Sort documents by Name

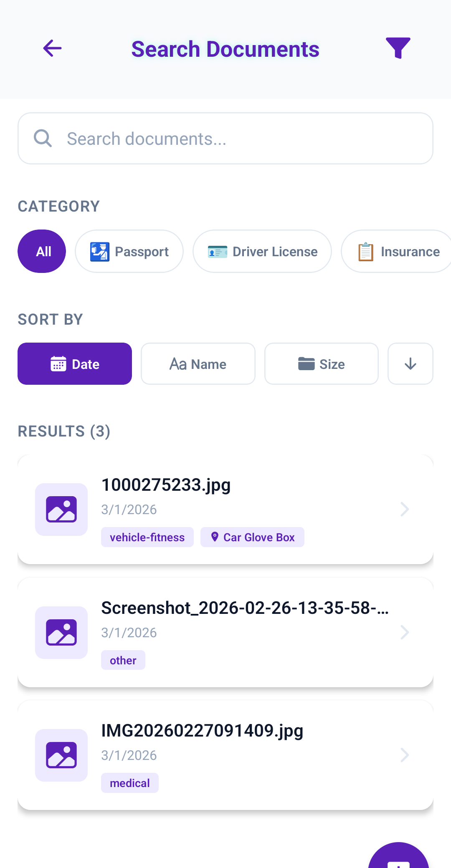(x=198, y=364)
